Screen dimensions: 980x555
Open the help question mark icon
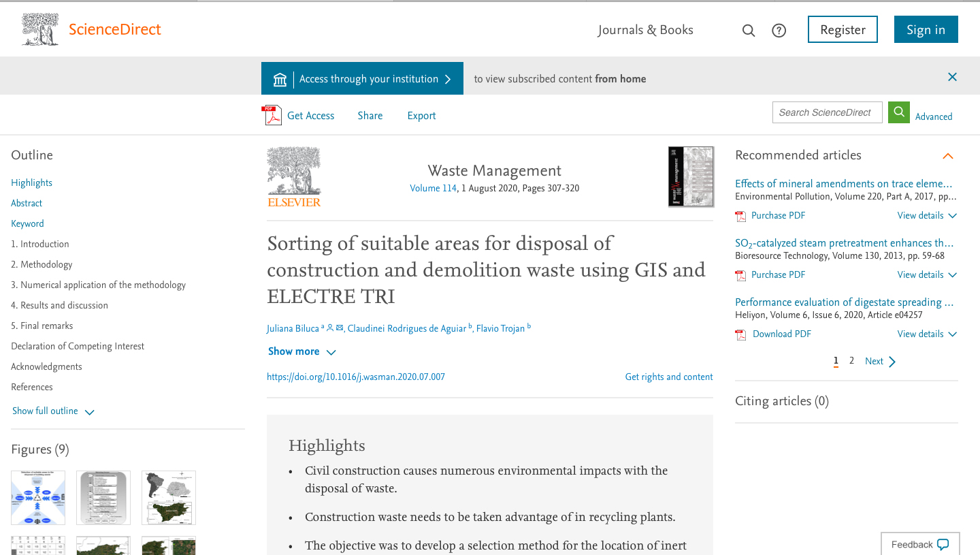click(779, 31)
